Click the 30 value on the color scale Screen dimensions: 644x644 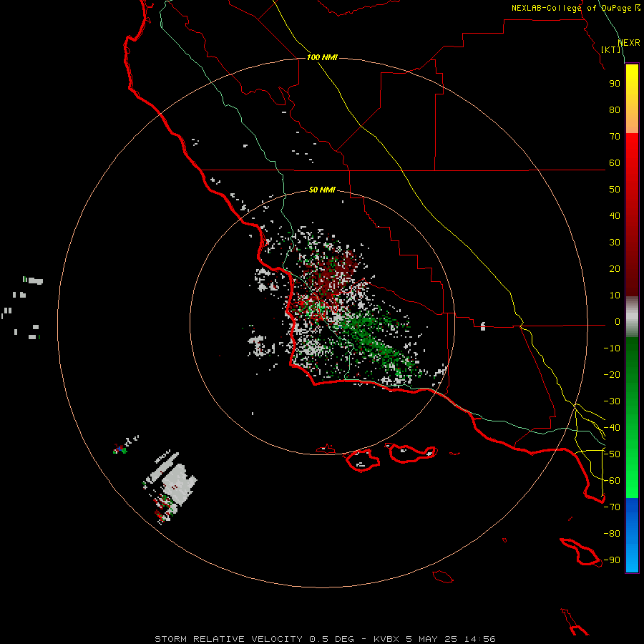[x=615, y=243]
